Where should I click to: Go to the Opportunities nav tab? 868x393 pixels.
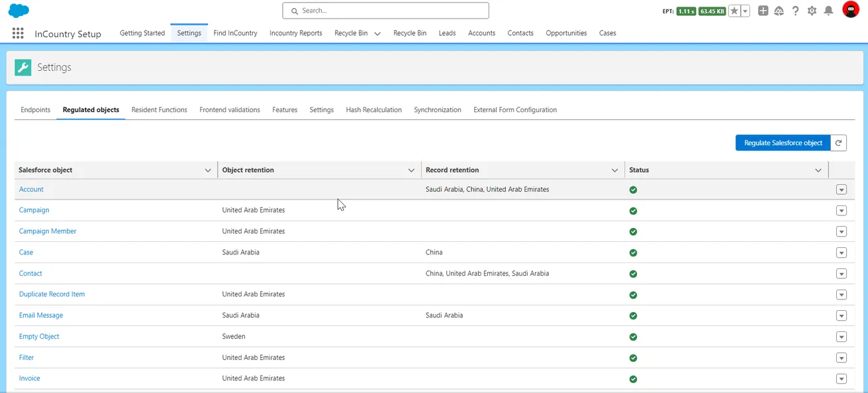coord(566,33)
